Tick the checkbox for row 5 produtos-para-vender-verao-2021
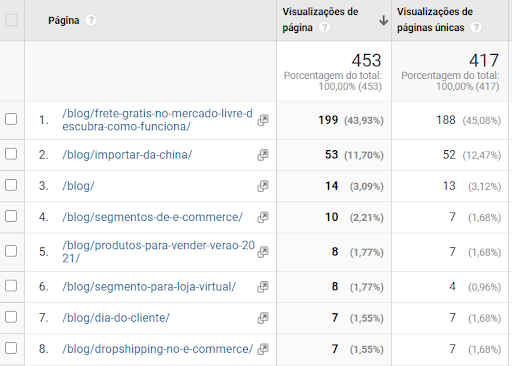 (x=11, y=251)
